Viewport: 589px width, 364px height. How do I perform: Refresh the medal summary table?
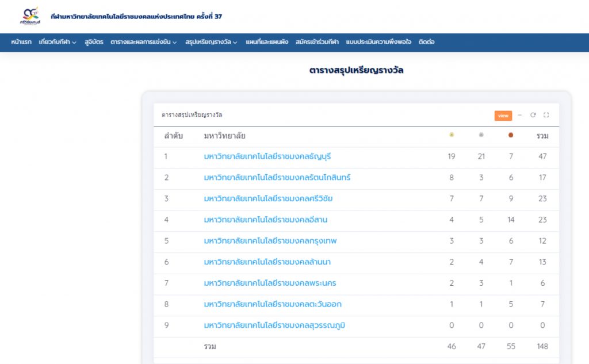click(533, 115)
